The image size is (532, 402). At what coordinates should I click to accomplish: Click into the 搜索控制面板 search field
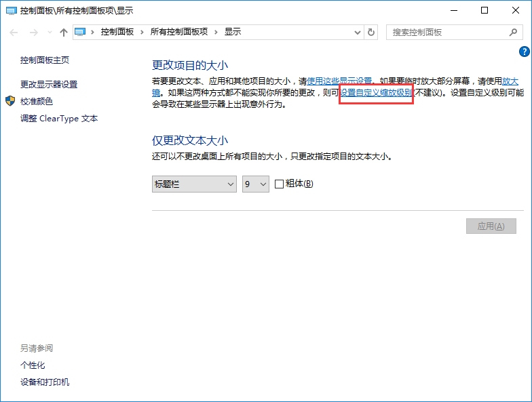(x=448, y=33)
